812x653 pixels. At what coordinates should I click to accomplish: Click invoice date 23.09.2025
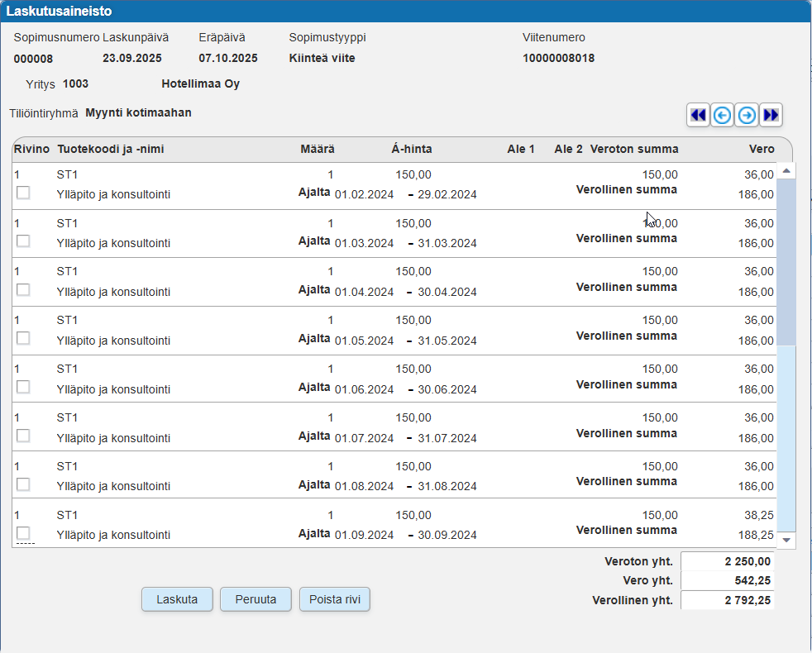coord(132,58)
